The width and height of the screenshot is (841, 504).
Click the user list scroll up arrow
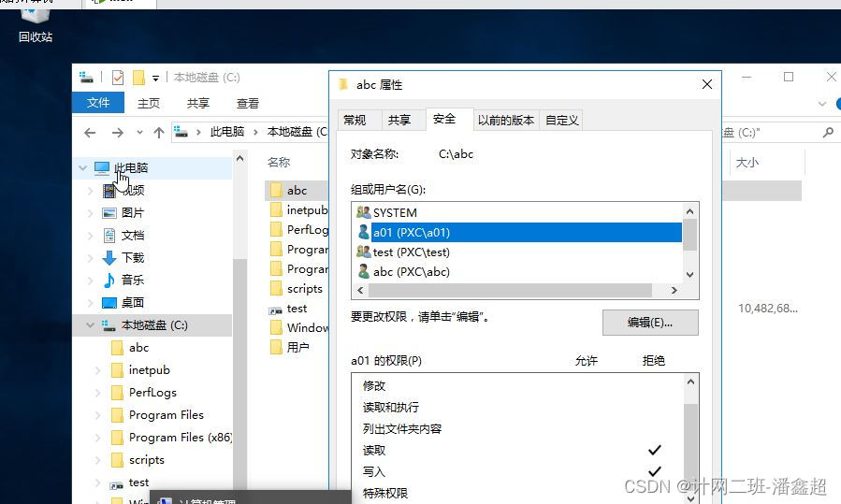(689, 211)
